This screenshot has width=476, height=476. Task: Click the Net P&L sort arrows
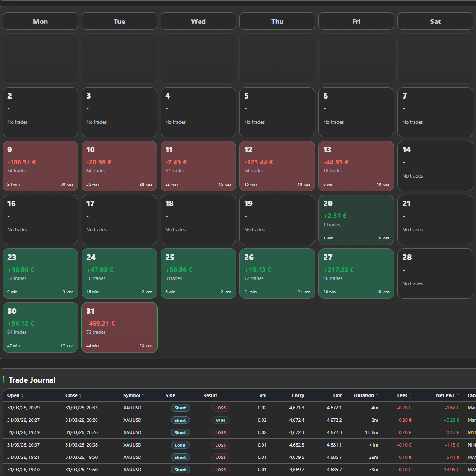[x=458, y=396]
